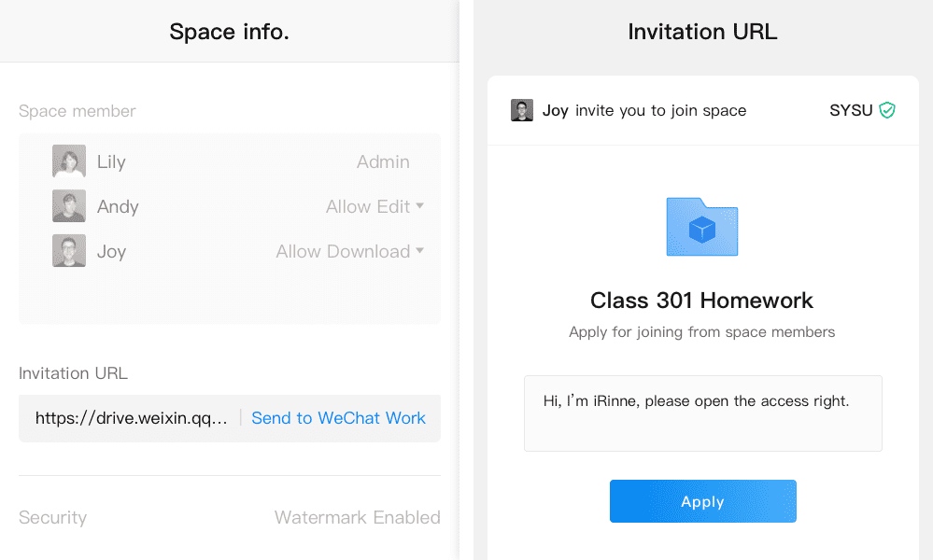Click the Class 301 Homework title

701,301
